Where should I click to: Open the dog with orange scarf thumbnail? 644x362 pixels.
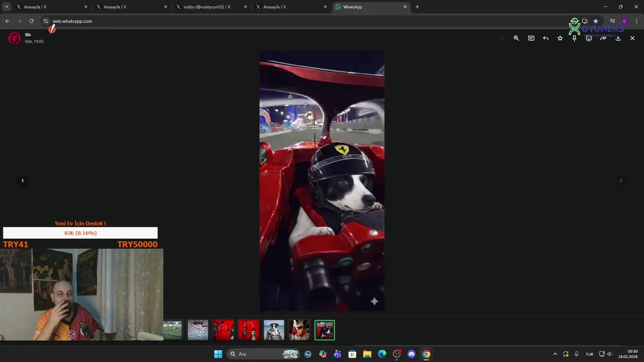pos(299,330)
